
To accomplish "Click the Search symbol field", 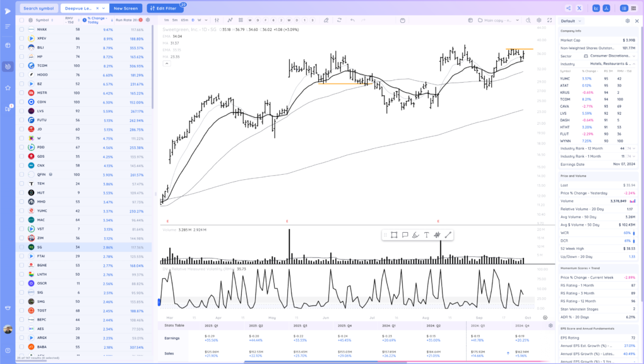I will click(x=39, y=8).
